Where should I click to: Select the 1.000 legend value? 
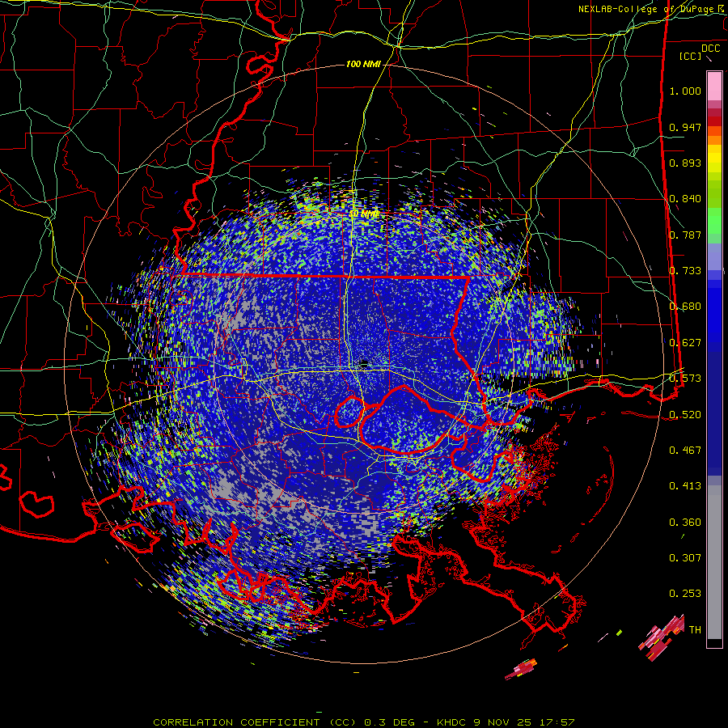tap(685, 91)
